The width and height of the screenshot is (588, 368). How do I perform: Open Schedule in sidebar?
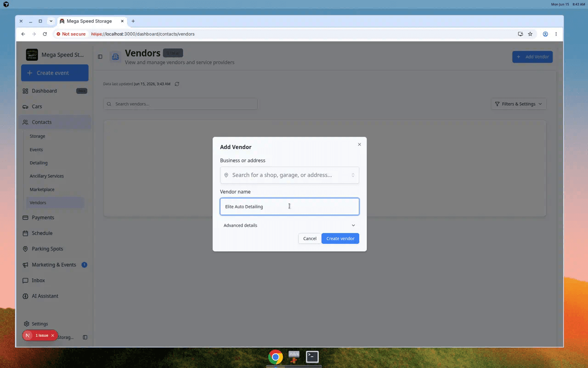[x=55, y=233]
